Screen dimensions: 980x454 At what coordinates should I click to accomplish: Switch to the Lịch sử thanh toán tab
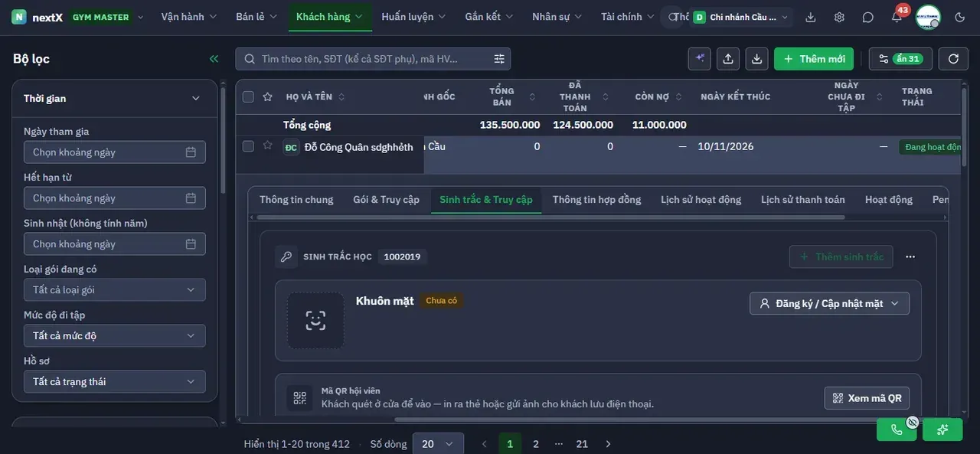(x=803, y=200)
